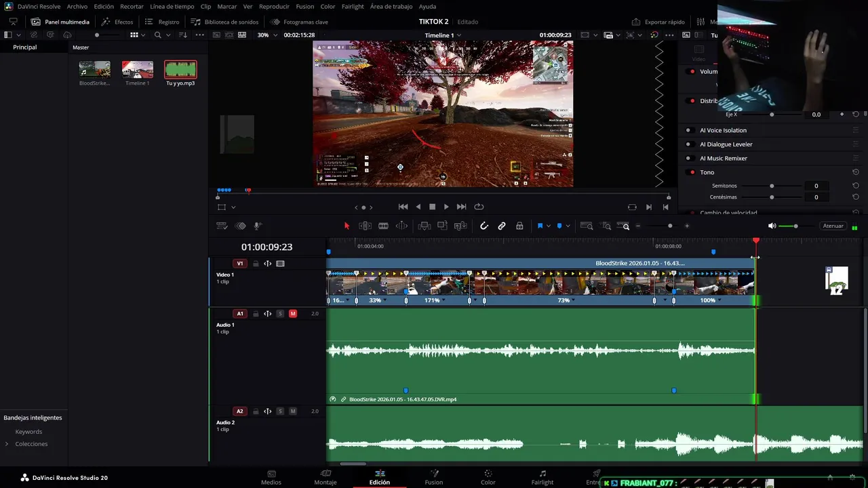Open the Archivo menu
Viewport: 868px width, 488px height.
77,6
